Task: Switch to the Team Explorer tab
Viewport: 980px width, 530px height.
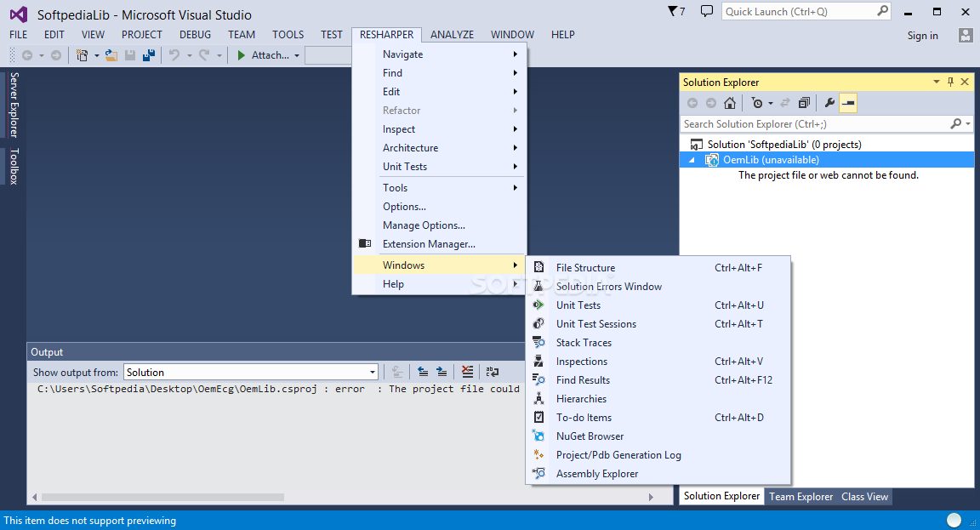Action: (801, 496)
